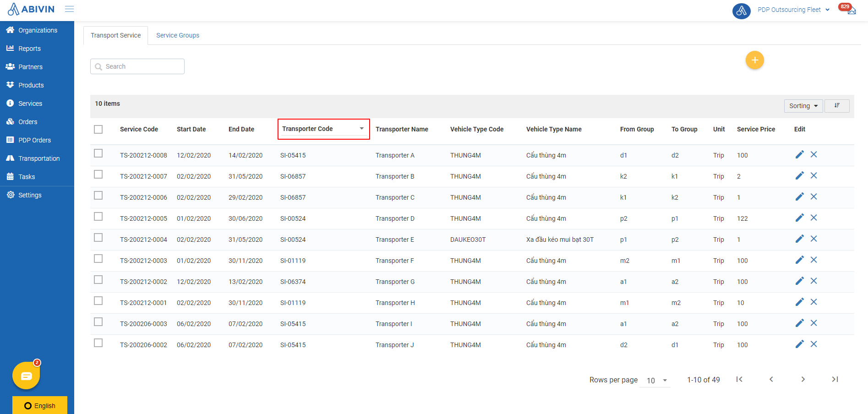Viewport: 868px width, 414px height.
Task: Jump to the last page
Action: tap(835, 379)
